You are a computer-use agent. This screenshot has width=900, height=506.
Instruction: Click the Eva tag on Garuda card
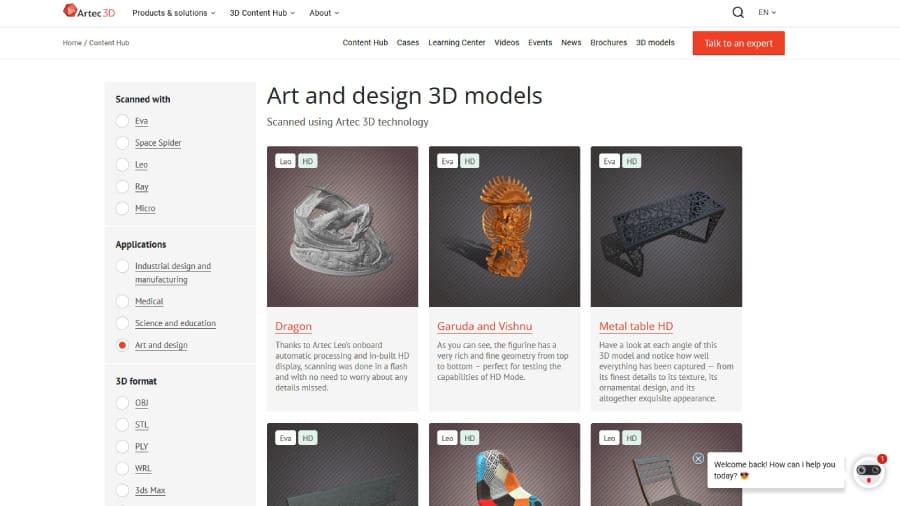point(447,161)
